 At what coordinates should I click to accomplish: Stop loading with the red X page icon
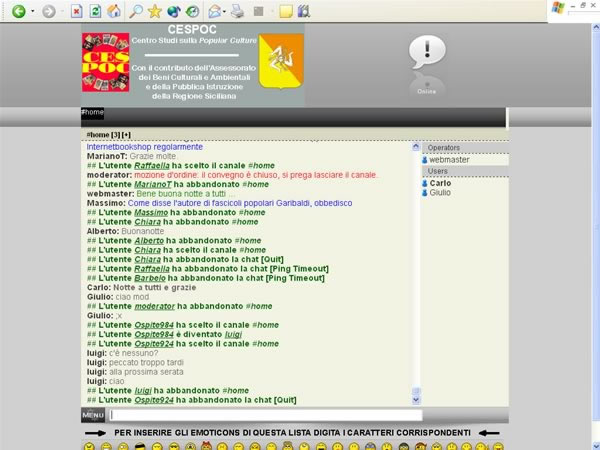(x=77, y=11)
